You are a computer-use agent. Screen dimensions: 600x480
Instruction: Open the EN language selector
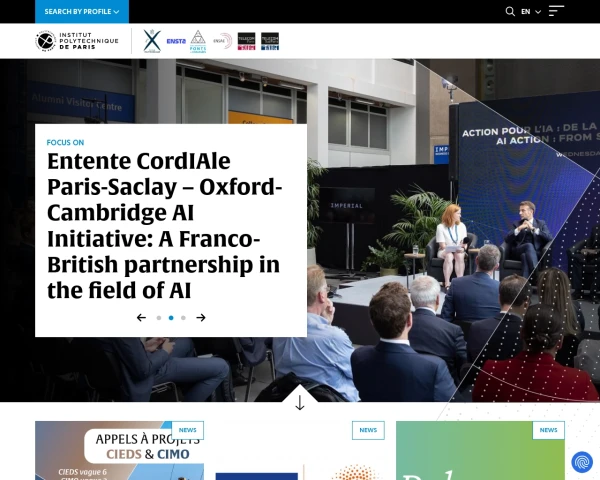(531, 12)
